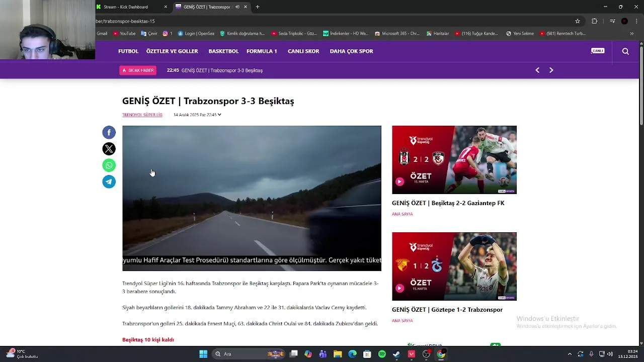This screenshot has width=644, height=362.
Task: Open Instagram bookmark
Action: 168,34
